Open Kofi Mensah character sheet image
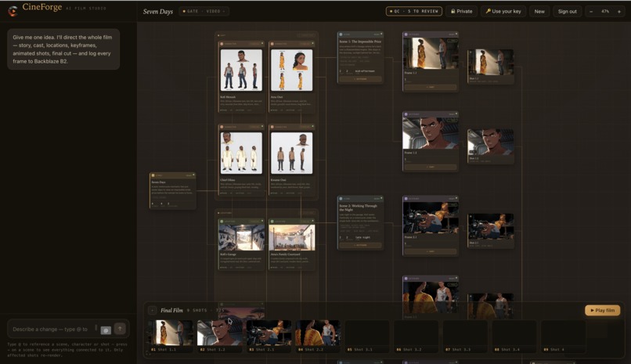Screen dimensions: 631x364 (x=241, y=70)
